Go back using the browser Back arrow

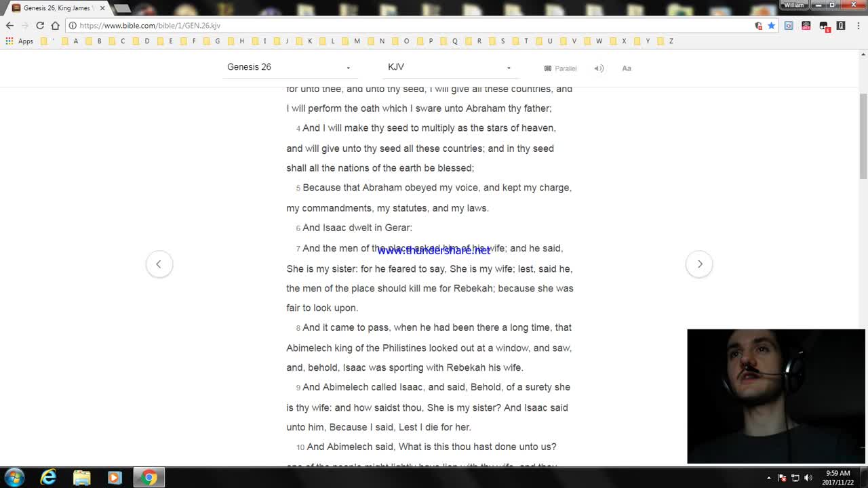[x=9, y=26]
